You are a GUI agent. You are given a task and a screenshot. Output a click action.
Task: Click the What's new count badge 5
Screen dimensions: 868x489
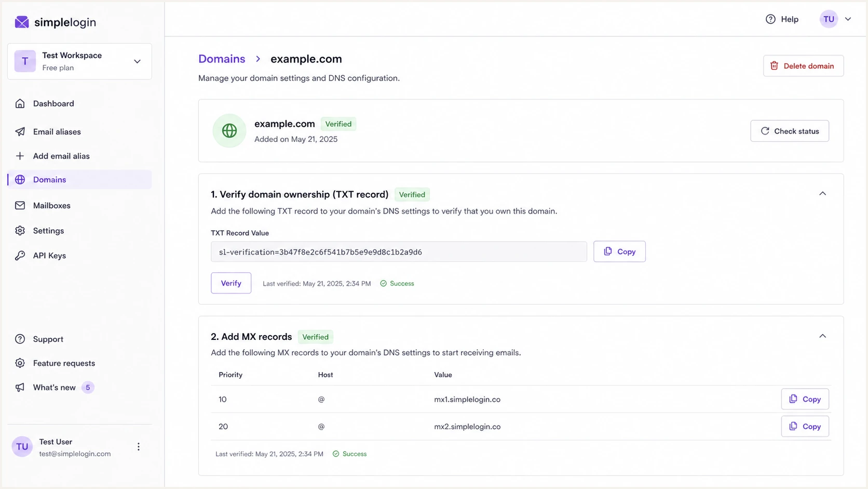88,387
